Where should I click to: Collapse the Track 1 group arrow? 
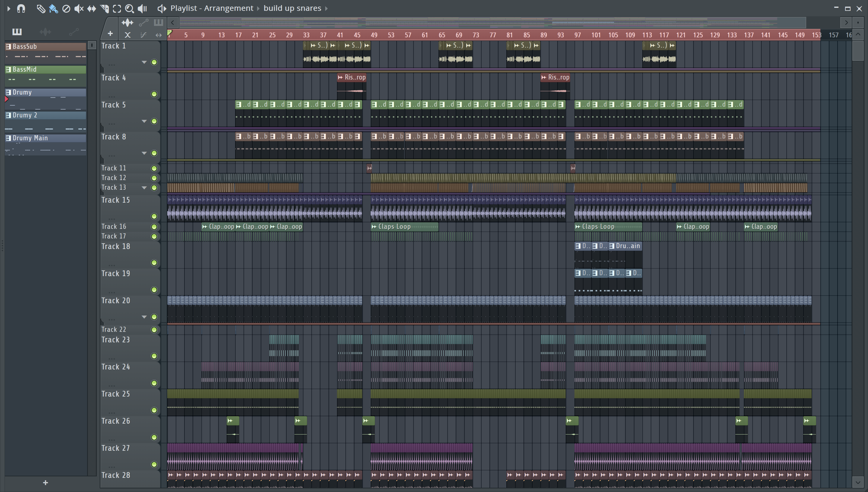click(144, 62)
